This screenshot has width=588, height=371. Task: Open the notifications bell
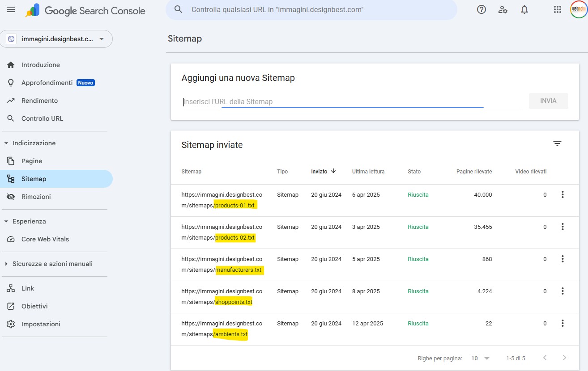pyautogui.click(x=524, y=9)
